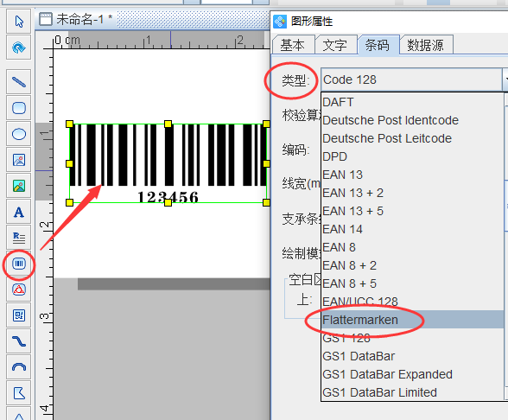The width and height of the screenshot is (508, 420).
Task: Click the barcode object on canvas
Action: (x=168, y=163)
